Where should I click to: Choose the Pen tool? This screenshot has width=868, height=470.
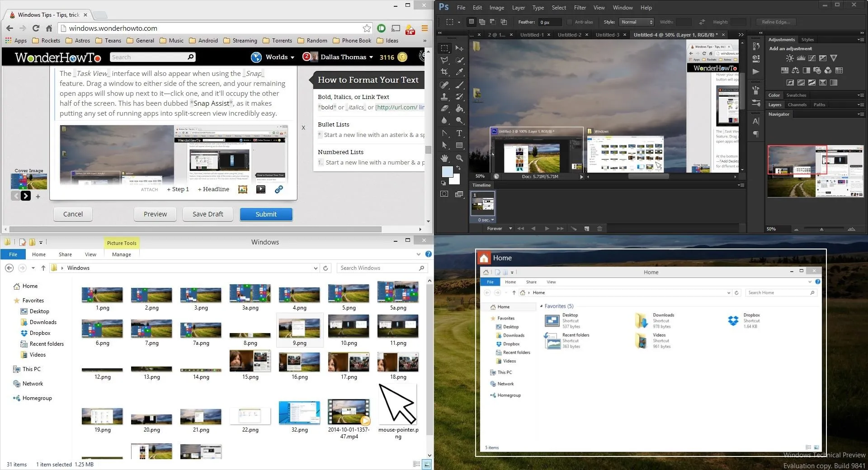pos(444,133)
